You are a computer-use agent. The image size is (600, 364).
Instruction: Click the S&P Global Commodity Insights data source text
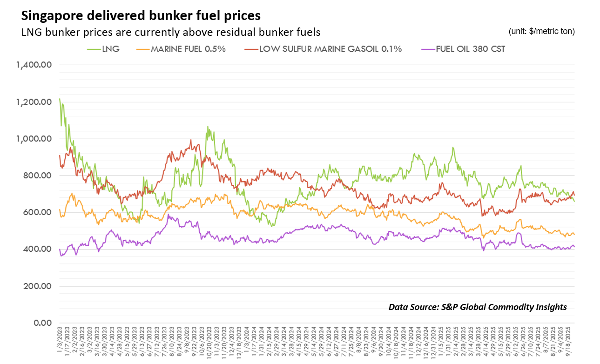coord(478,307)
